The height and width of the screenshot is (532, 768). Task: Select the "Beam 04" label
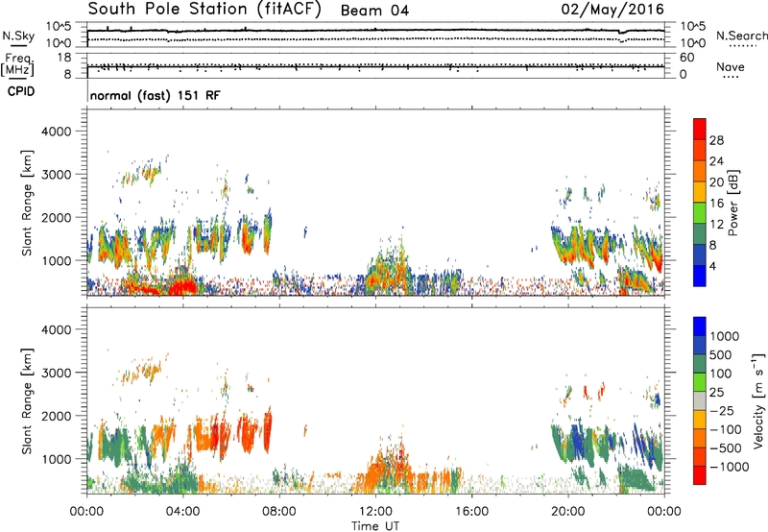point(374,11)
